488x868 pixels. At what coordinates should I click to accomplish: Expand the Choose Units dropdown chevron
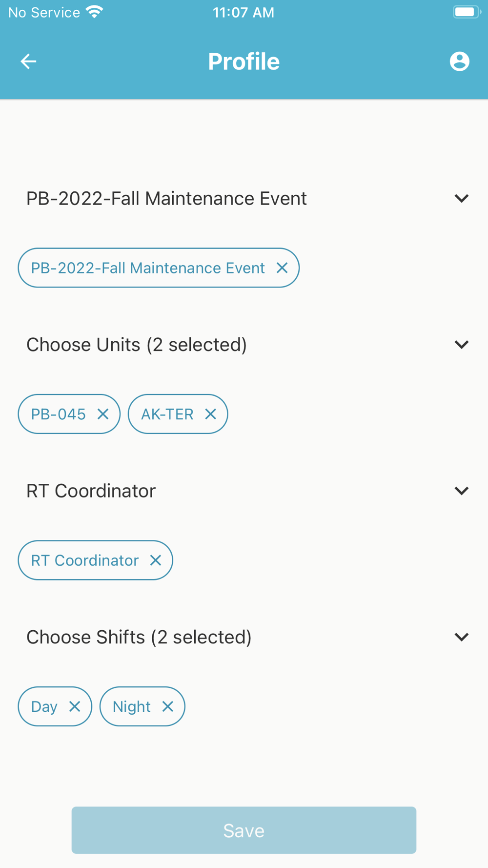pos(461,345)
